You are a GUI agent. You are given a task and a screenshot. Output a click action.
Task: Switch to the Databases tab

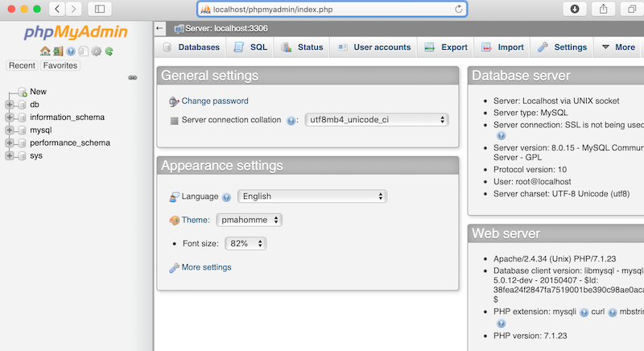pos(191,47)
